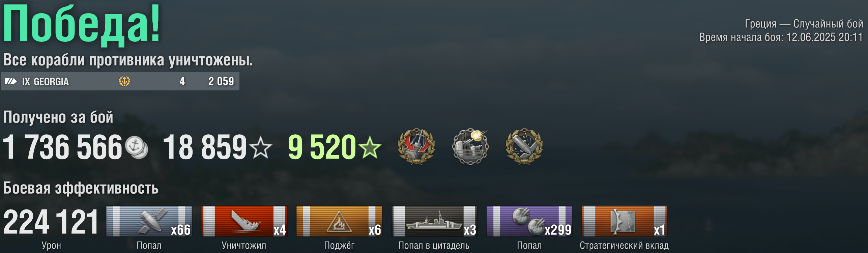Screen dimensions: 868x253
Task: Open the first achievement medal with red arrows
Action: (416, 146)
